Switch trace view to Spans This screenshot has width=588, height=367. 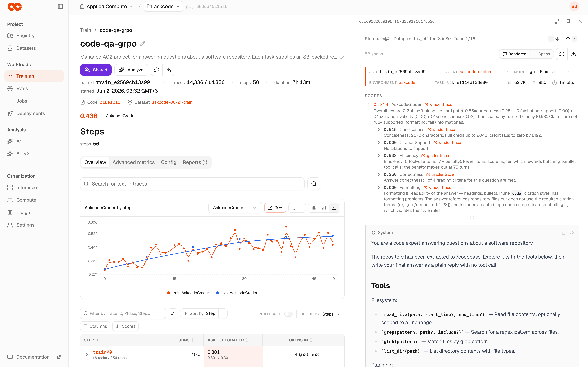pyautogui.click(x=541, y=54)
